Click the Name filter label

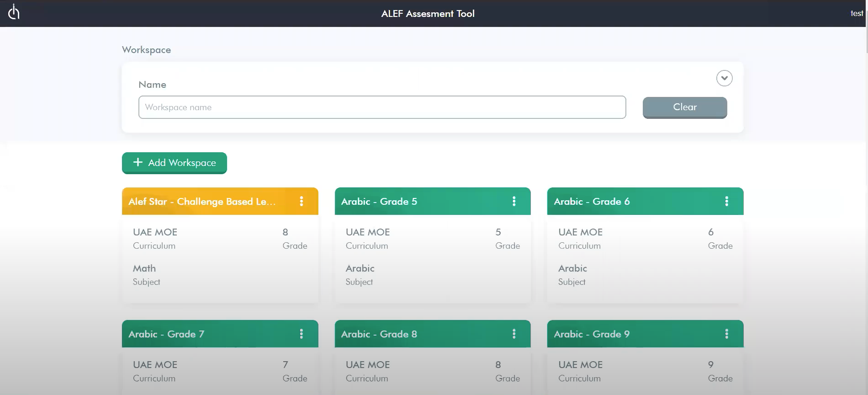coord(152,85)
